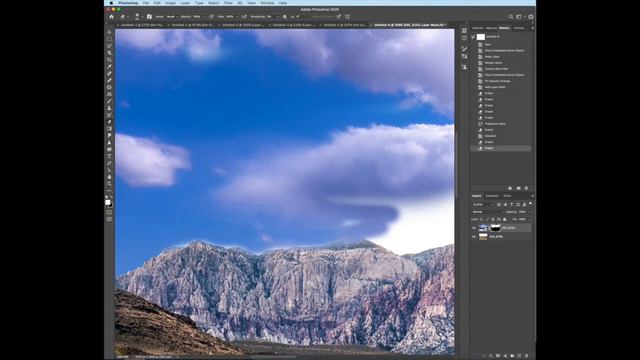Viewport: 640px width, 360px height.
Task: Filter for type layers icon
Action: tap(511, 204)
